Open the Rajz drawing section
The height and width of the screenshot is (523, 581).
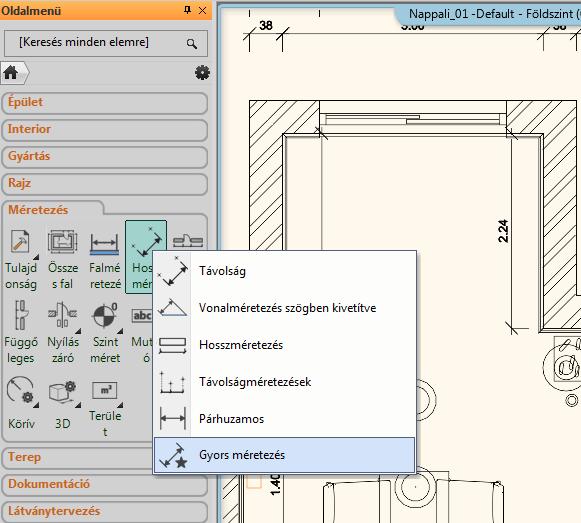(x=104, y=184)
